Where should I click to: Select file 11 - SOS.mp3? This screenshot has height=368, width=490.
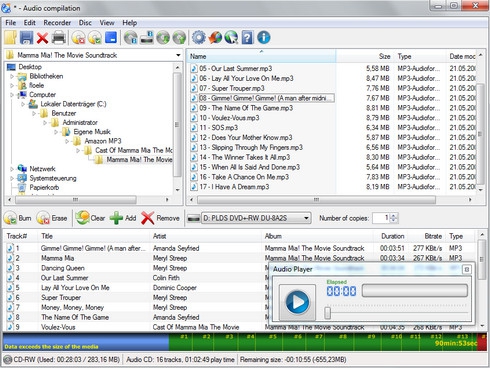point(219,128)
